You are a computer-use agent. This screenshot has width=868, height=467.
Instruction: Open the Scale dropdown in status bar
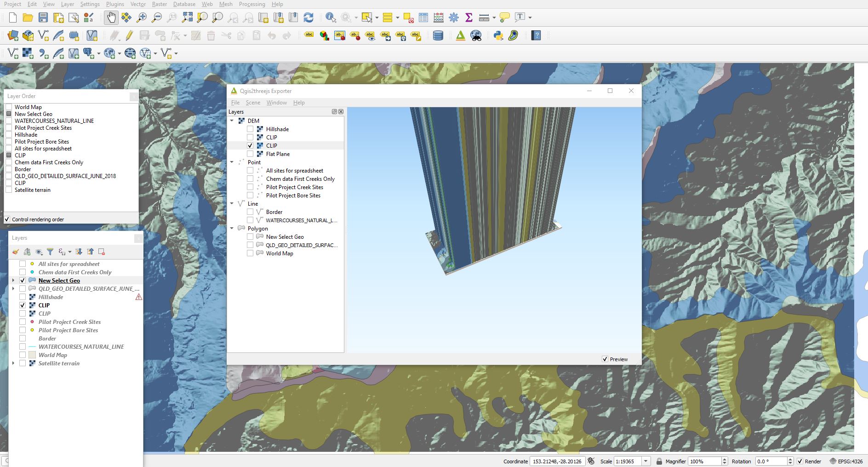point(646,461)
